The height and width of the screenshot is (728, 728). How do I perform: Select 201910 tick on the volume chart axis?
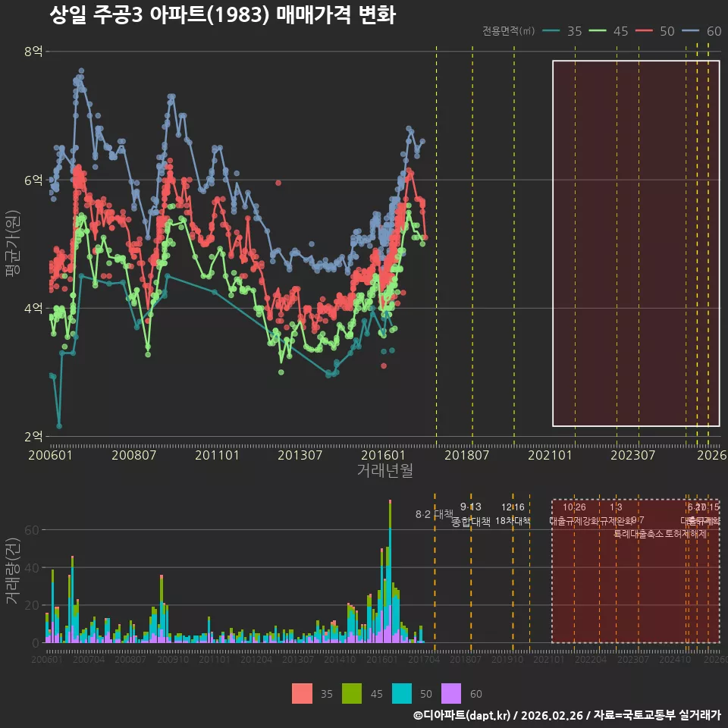click(507, 659)
